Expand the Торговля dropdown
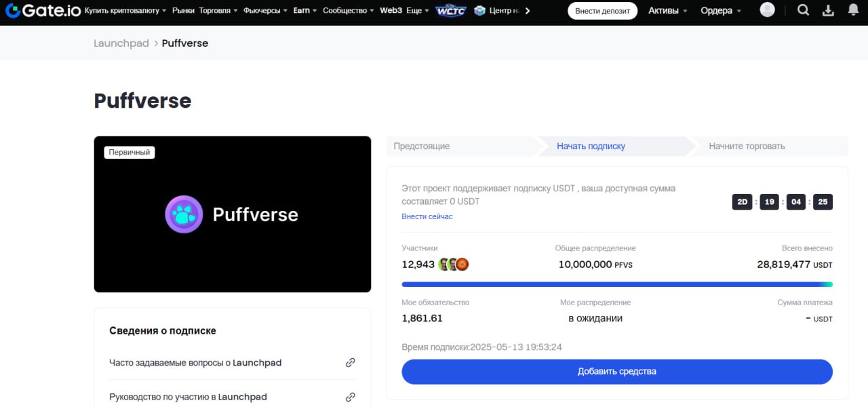 click(218, 11)
